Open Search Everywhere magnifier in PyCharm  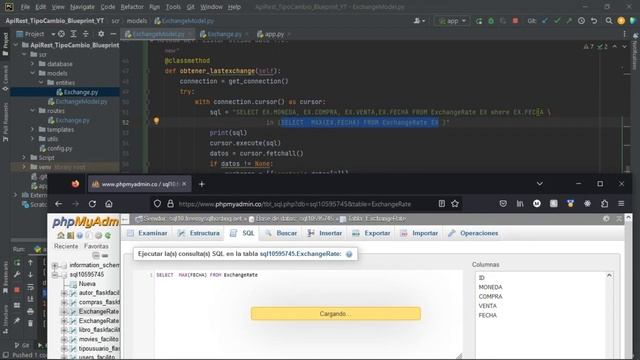coord(609,21)
